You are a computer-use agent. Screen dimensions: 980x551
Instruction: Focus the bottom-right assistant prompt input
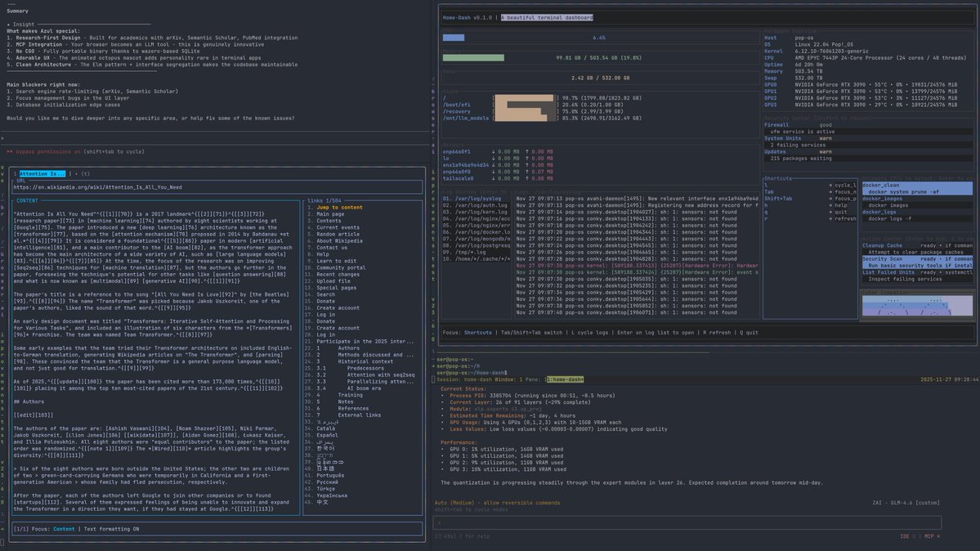click(x=687, y=523)
